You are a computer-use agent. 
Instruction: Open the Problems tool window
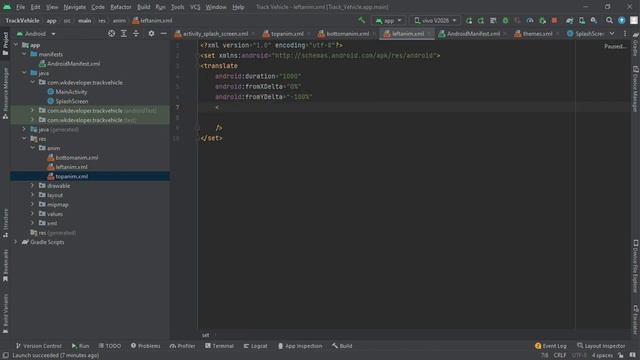tap(145, 346)
